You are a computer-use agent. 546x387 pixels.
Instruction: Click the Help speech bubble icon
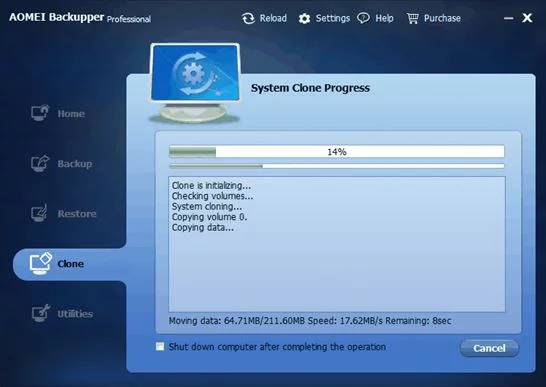(x=364, y=18)
